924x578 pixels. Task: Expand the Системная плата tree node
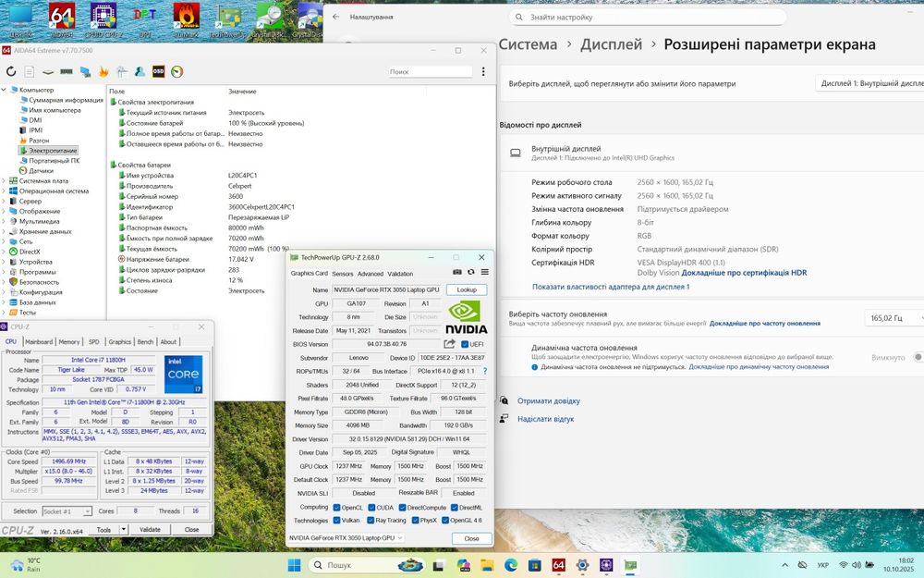pyautogui.click(x=5, y=181)
